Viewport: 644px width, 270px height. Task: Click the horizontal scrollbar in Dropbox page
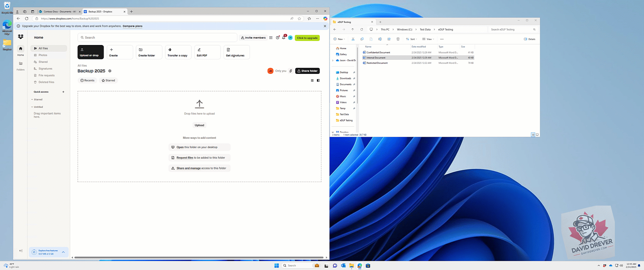click(199, 258)
